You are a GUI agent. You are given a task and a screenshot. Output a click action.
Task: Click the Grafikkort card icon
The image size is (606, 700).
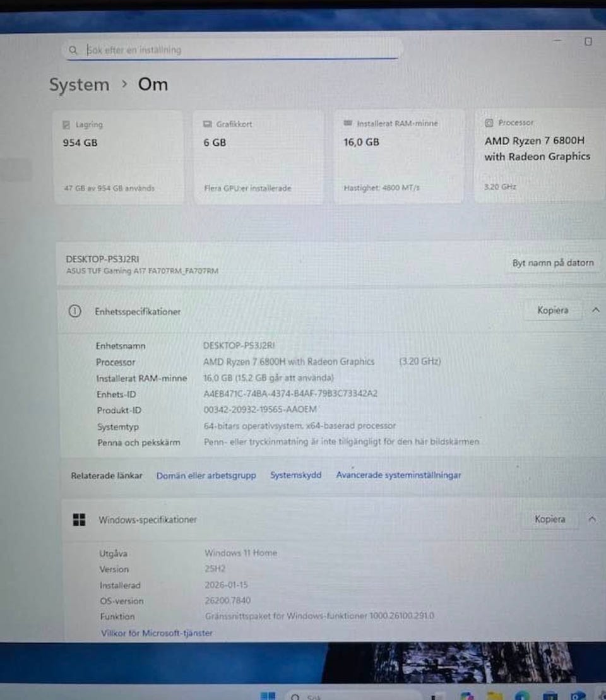pos(207,124)
